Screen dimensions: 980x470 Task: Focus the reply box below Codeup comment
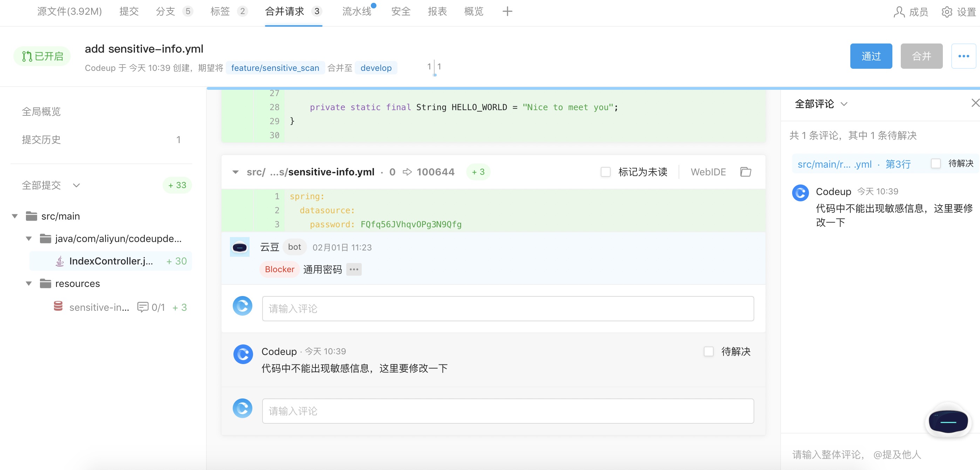coord(508,411)
